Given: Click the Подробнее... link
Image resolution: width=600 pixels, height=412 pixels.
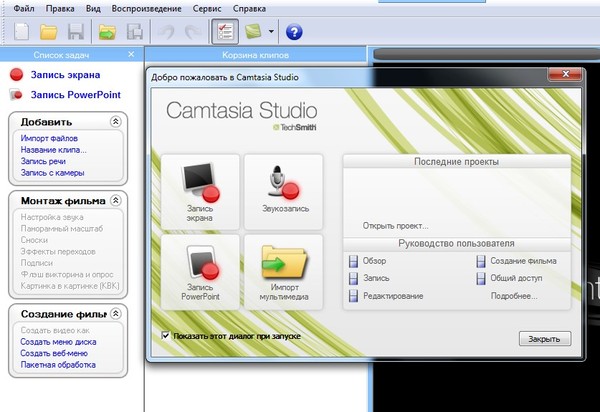Looking at the screenshot, I should [514, 296].
